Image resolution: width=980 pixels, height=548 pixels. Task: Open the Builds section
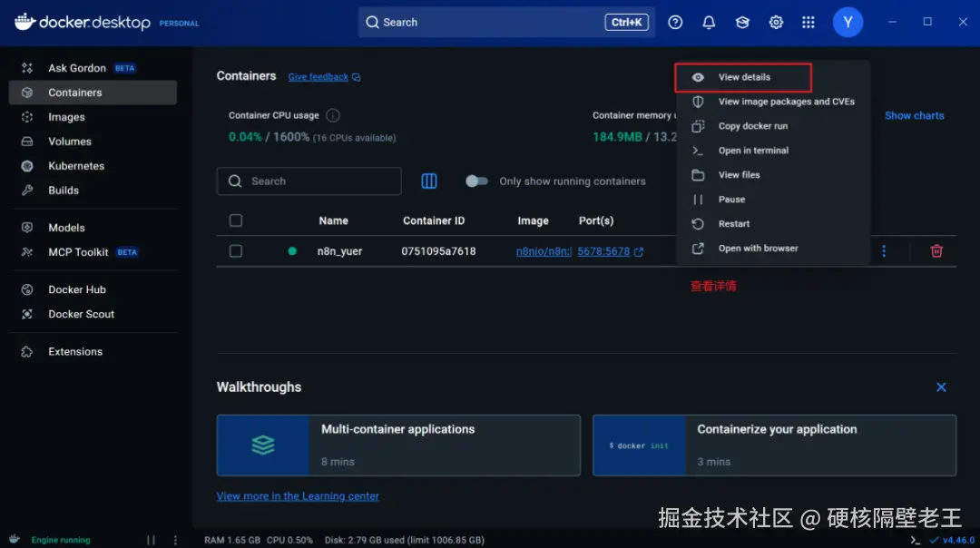tap(93, 190)
